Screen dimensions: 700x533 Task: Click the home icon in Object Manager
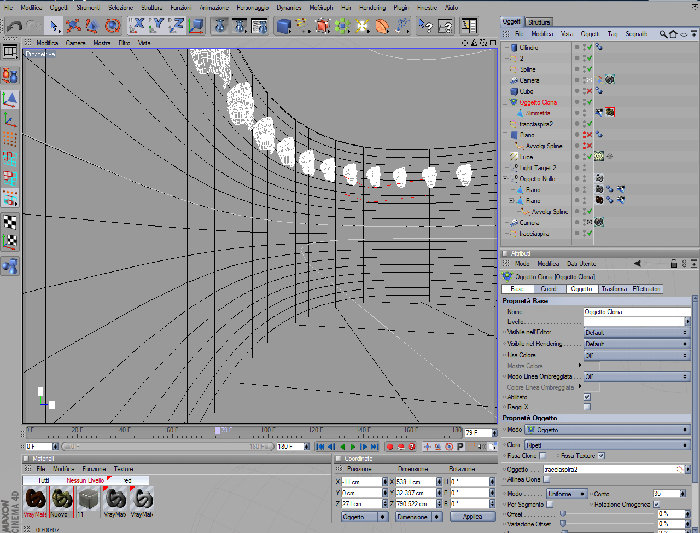[x=673, y=34]
